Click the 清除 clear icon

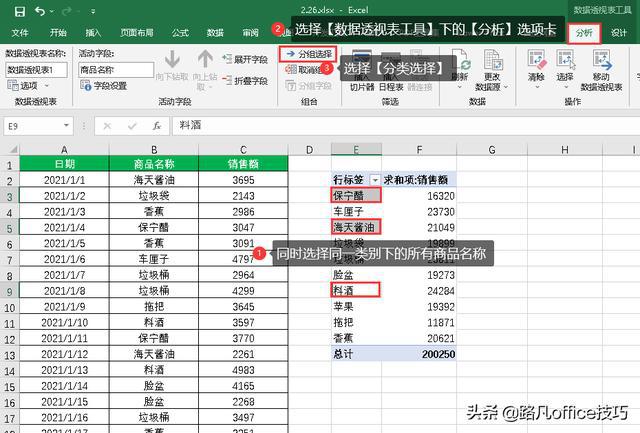(536, 60)
